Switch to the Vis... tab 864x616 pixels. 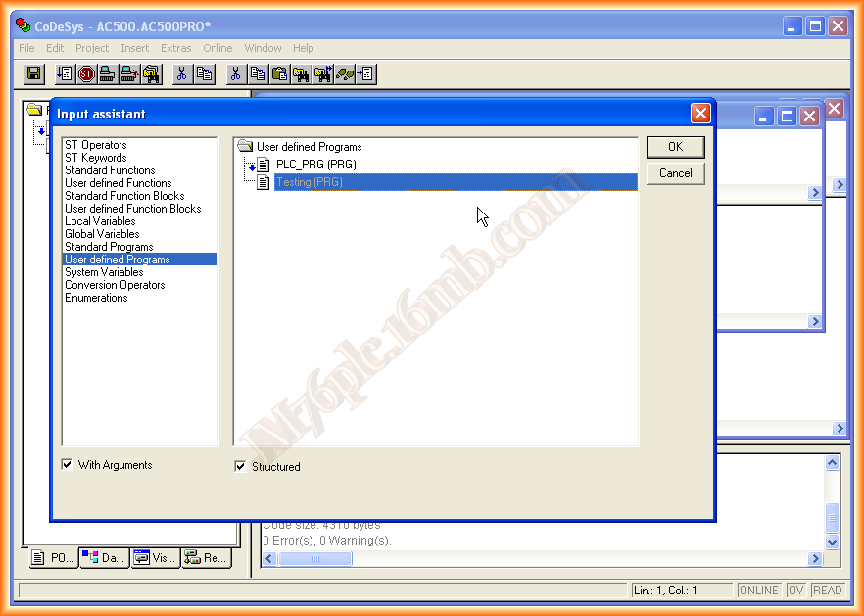155,558
